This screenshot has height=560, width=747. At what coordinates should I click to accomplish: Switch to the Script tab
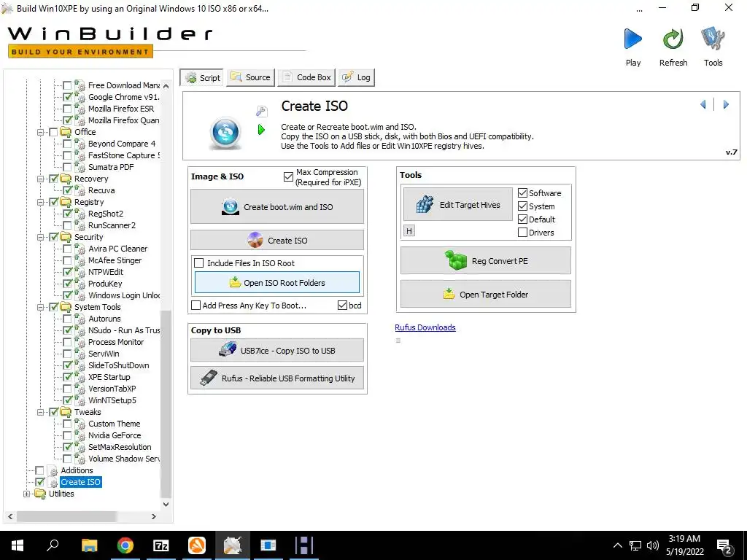click(x=203, y=77)
